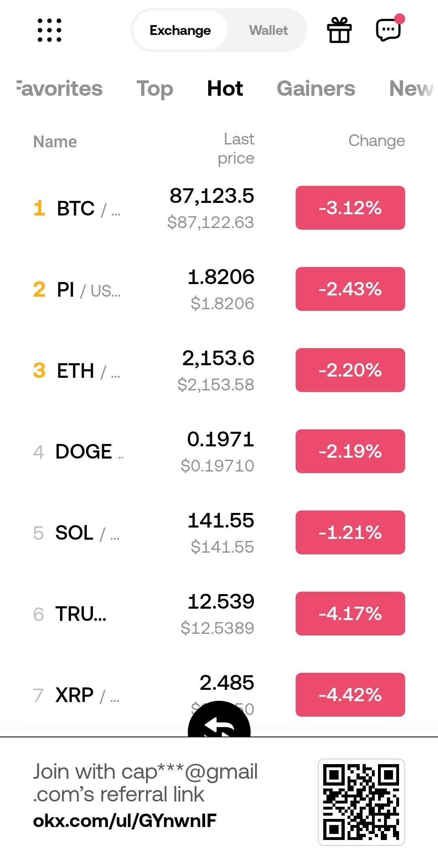Sort by Change column header
This screenshot has width=438, height=868.
[376, 141]
